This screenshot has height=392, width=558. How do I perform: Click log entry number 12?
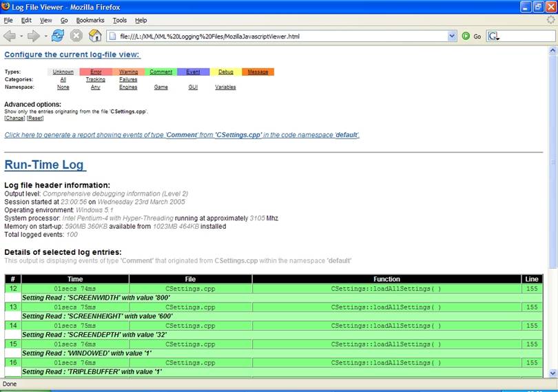click(x=13, y=289)
